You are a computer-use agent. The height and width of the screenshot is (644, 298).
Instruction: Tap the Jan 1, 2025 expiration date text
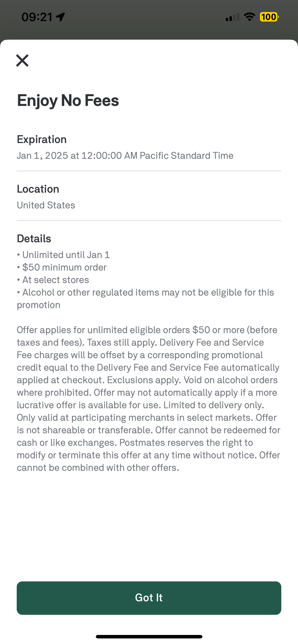[125, 156]
